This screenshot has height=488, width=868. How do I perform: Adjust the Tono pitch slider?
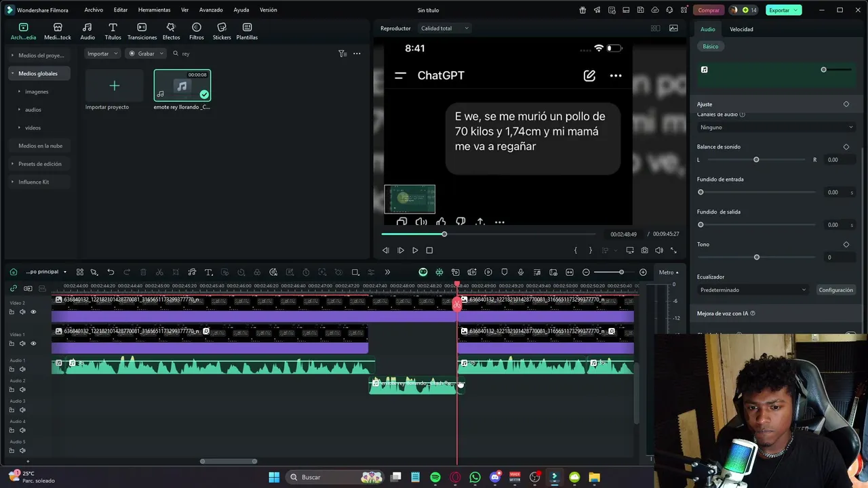[x=757, y=258]
